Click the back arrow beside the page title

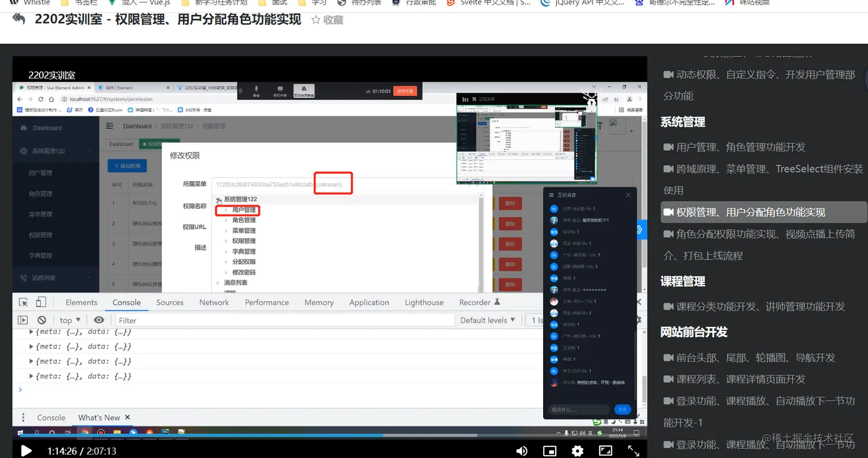18,19
